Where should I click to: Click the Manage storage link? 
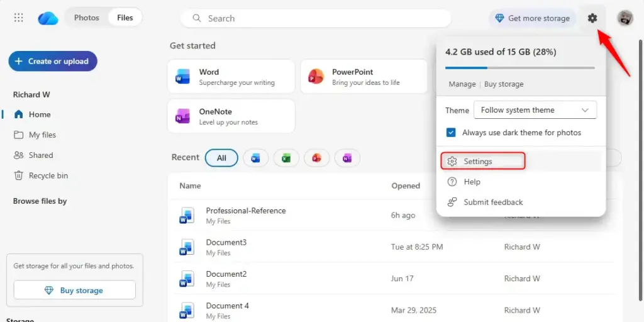(x=462, y=84)
